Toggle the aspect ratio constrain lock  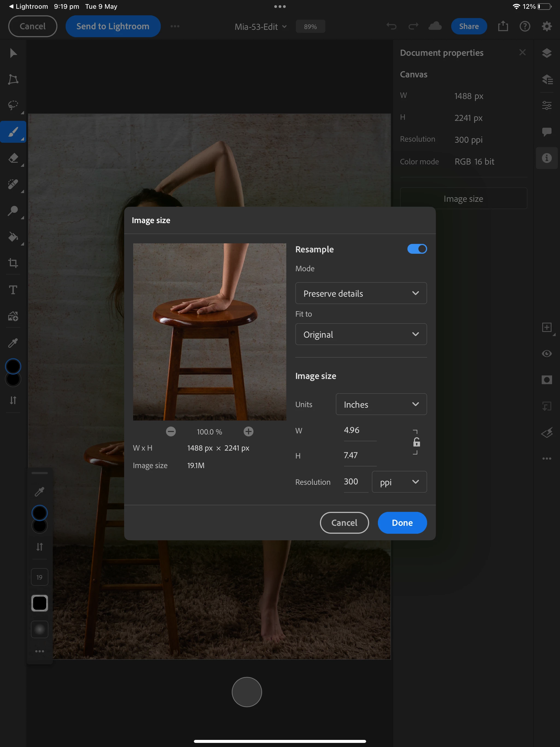416,442
